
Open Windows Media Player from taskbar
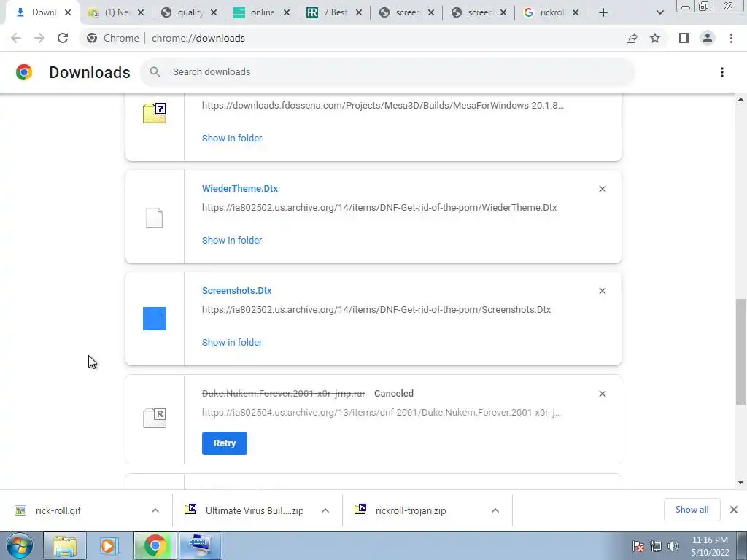(109, 545)
